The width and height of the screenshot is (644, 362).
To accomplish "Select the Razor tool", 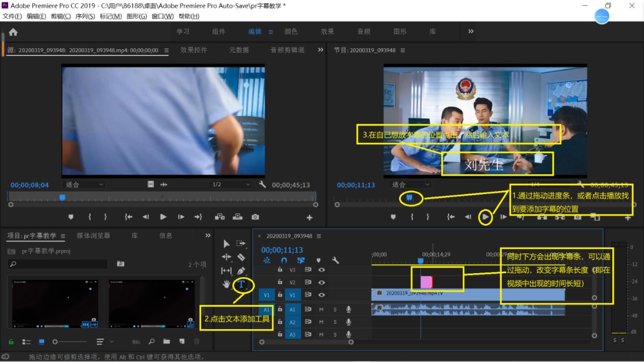I will [241, 257].
